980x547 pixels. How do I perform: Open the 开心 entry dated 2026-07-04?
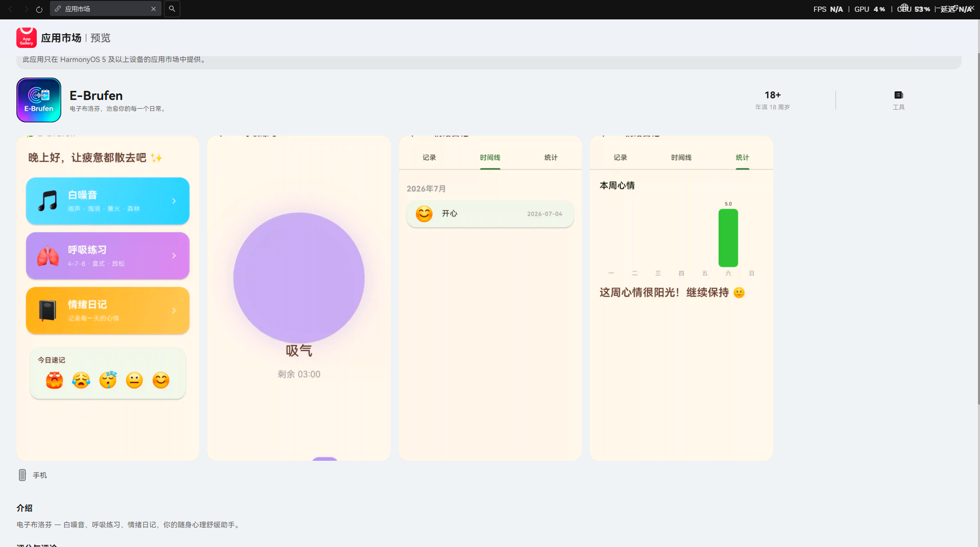pos(490,214)
